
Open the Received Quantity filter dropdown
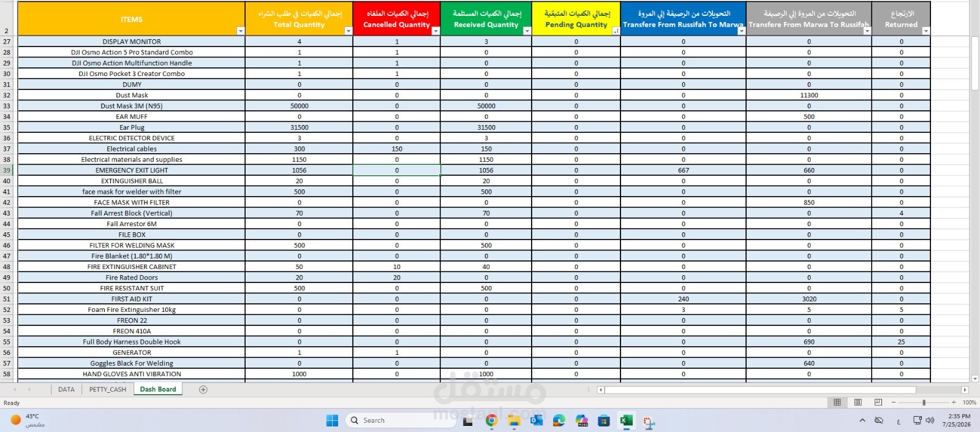tap(527, 31)
